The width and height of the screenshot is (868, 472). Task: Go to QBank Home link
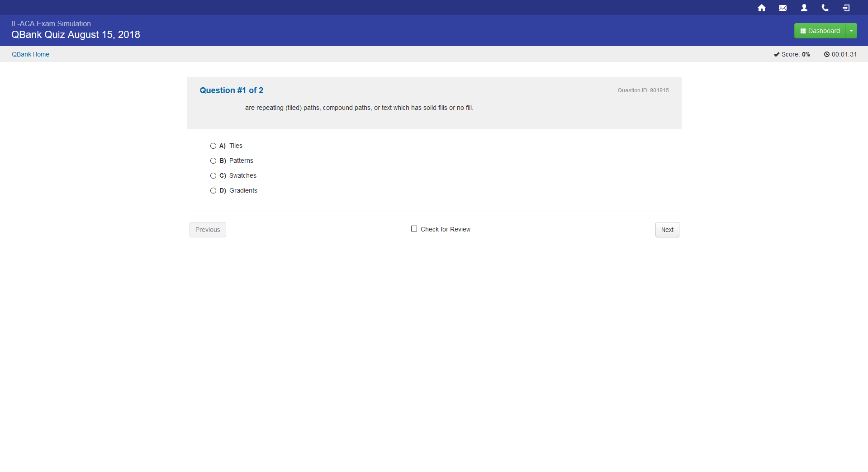[x=30, y=54]
